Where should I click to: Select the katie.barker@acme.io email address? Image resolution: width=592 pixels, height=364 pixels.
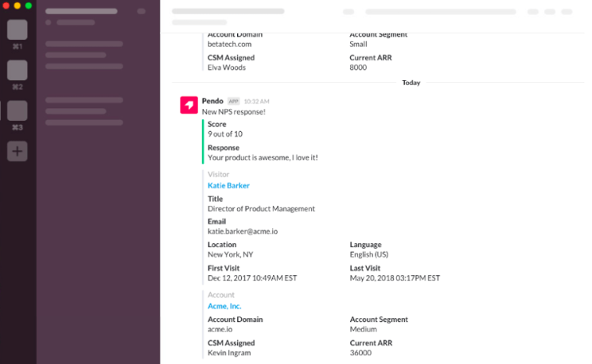click(243, 231)
